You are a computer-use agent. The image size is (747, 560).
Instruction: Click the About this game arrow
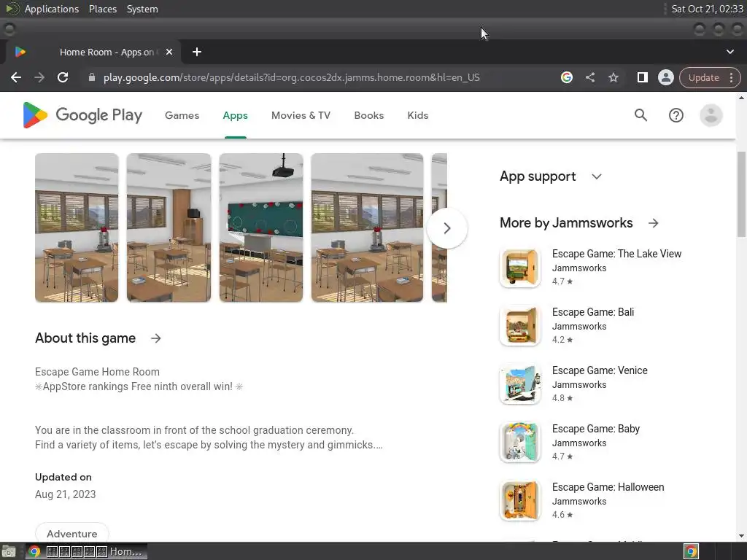pos(156,338)
